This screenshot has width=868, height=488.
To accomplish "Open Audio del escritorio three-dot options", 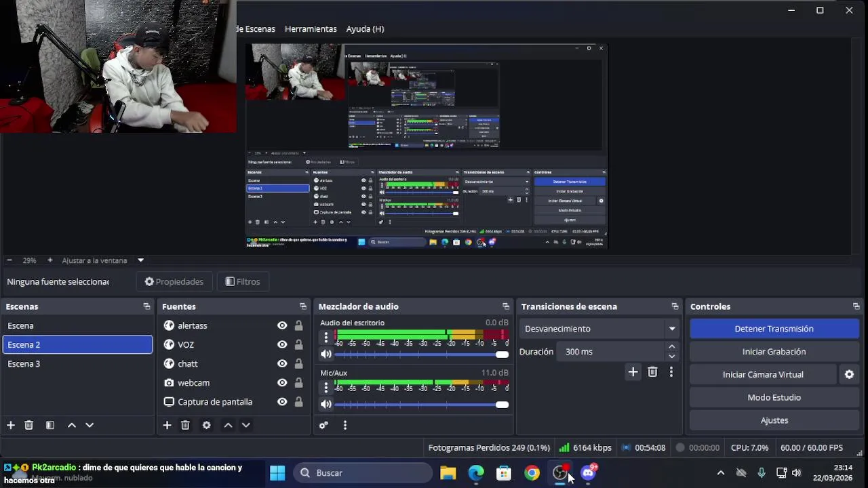I will 326,337.
